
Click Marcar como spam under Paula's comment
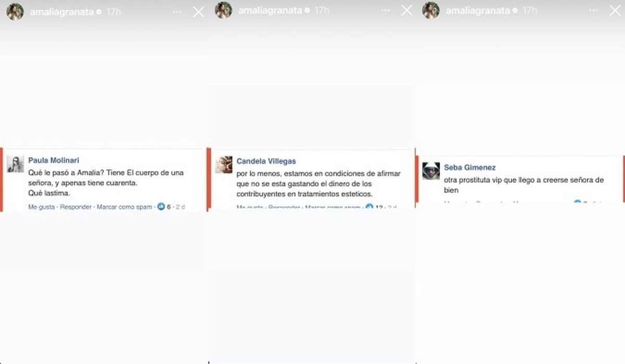125,207
